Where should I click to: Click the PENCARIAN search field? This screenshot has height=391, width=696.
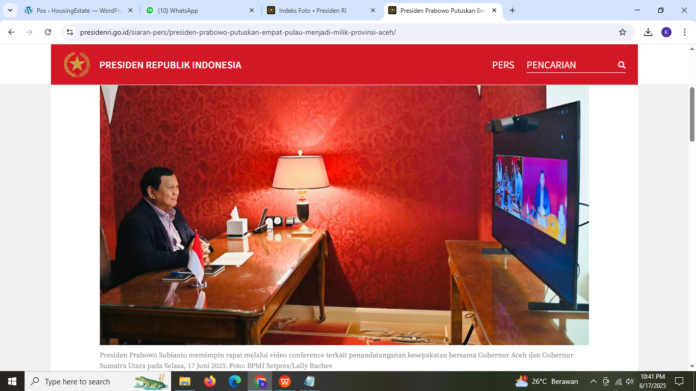click(571, 65)
